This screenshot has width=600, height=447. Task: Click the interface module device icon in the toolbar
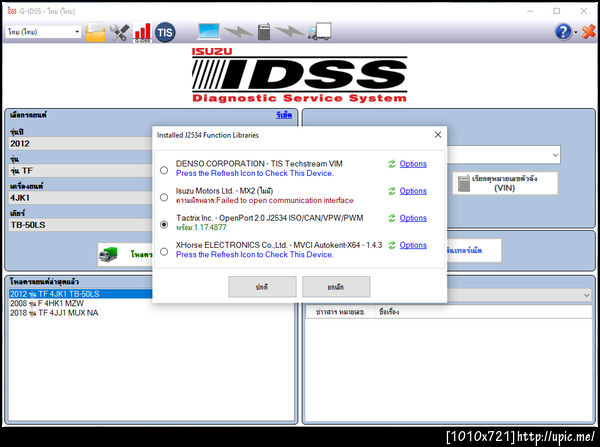pyautogui.click(x=264, y=32)
